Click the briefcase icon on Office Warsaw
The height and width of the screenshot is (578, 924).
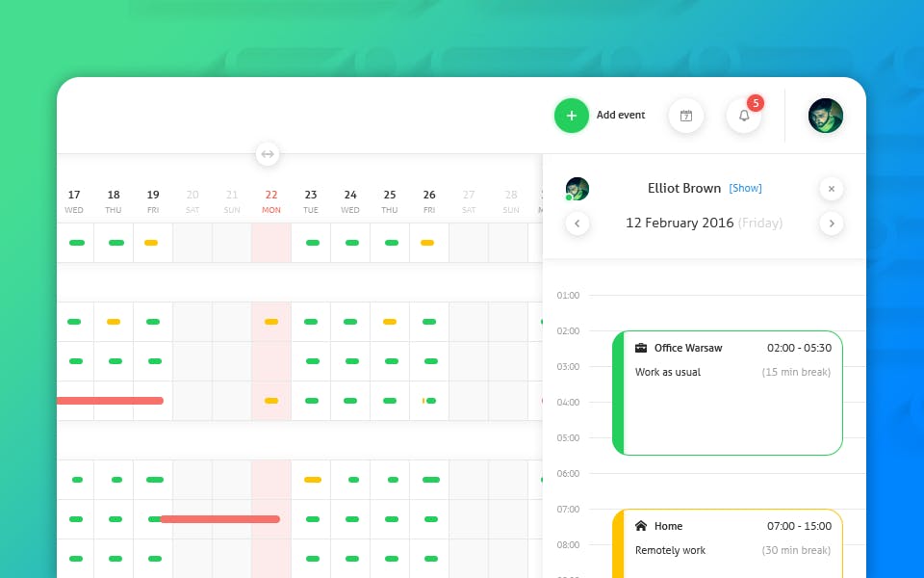pos(641,348)
